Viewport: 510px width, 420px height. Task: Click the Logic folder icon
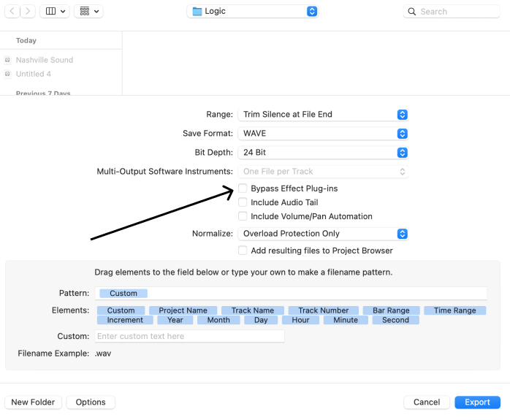pyautogui.click(x=197, y=12)
